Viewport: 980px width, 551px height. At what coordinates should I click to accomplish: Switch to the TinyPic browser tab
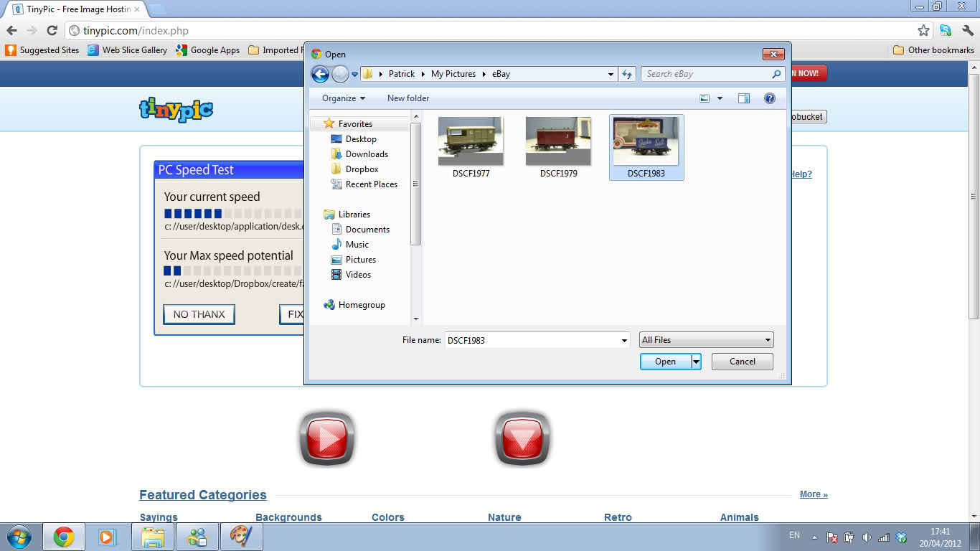pyautogui.click(x=79, y=10)
